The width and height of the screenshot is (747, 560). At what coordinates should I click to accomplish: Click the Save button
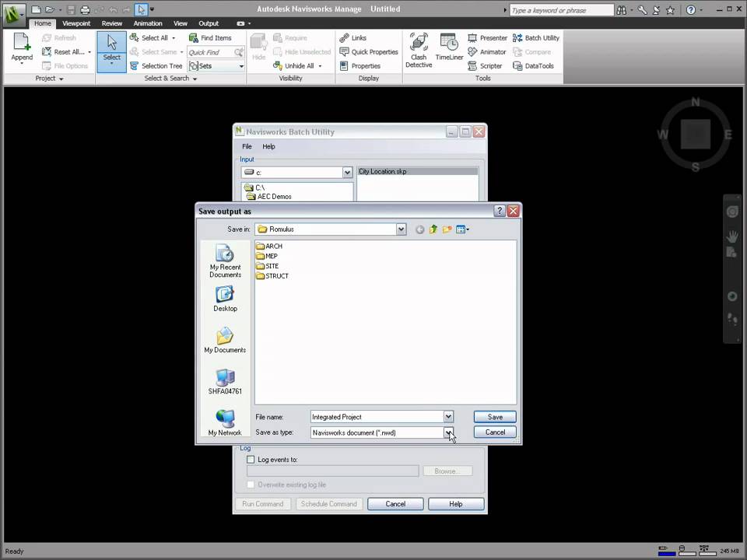coord(495,417)
